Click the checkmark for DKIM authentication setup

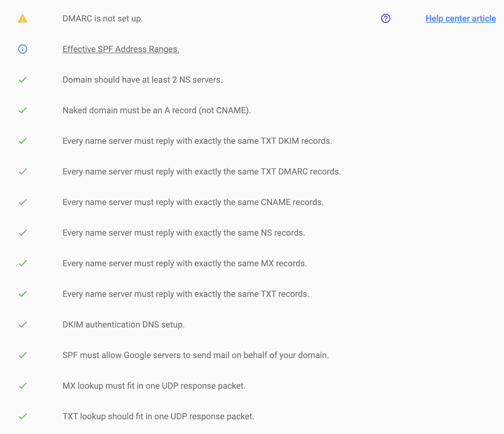coord(23,324)
